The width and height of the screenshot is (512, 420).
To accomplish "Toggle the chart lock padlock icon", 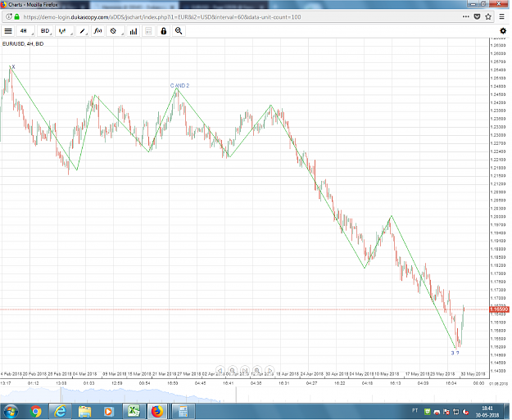I will pyautogui.click(x=163, y=31).
